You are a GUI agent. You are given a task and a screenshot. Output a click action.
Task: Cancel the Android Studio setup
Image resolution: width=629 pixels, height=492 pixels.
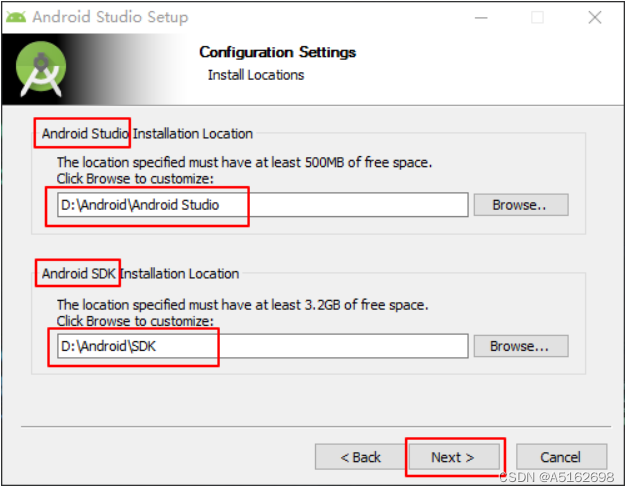tap(564, 459)
